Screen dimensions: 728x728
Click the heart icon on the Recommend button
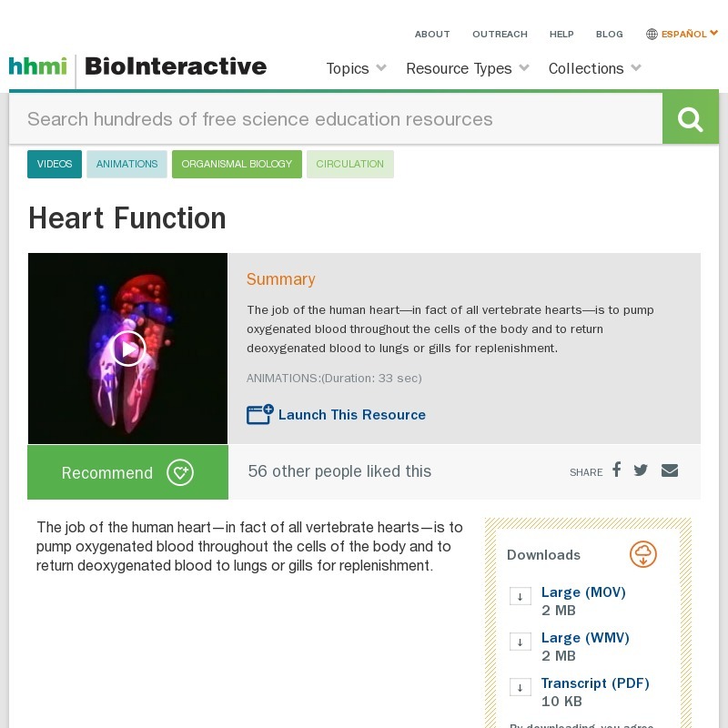[180, 472]
